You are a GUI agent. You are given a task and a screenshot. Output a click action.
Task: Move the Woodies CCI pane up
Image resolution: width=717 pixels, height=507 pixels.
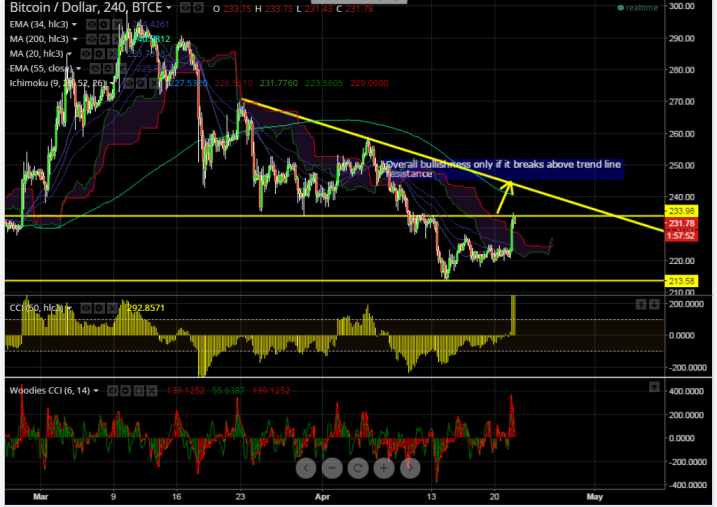(x=654, y=387)
